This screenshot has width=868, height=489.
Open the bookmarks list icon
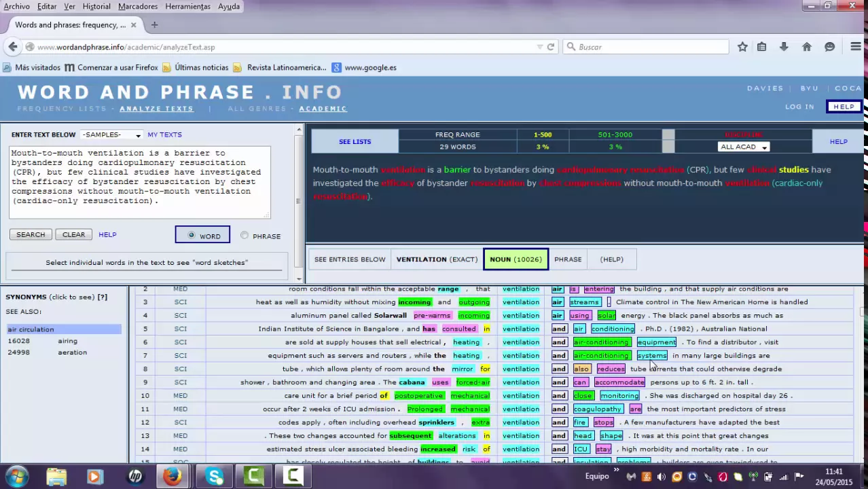click(761, 47)
